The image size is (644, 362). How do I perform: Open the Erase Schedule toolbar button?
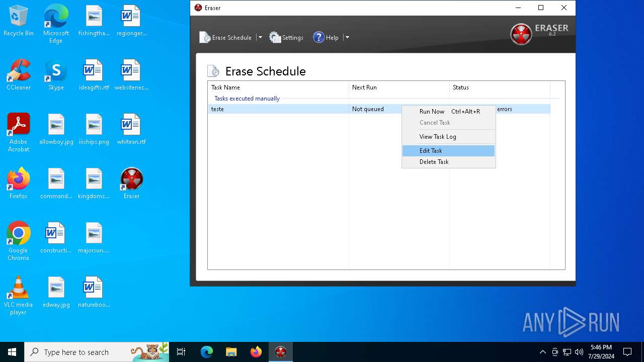tap(225, 37)
